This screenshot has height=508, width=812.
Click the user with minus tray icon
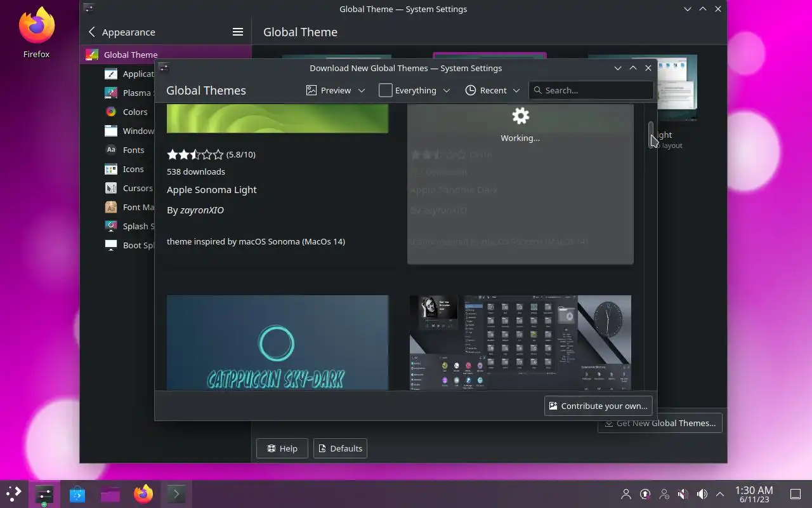click(x=664, y=493)
